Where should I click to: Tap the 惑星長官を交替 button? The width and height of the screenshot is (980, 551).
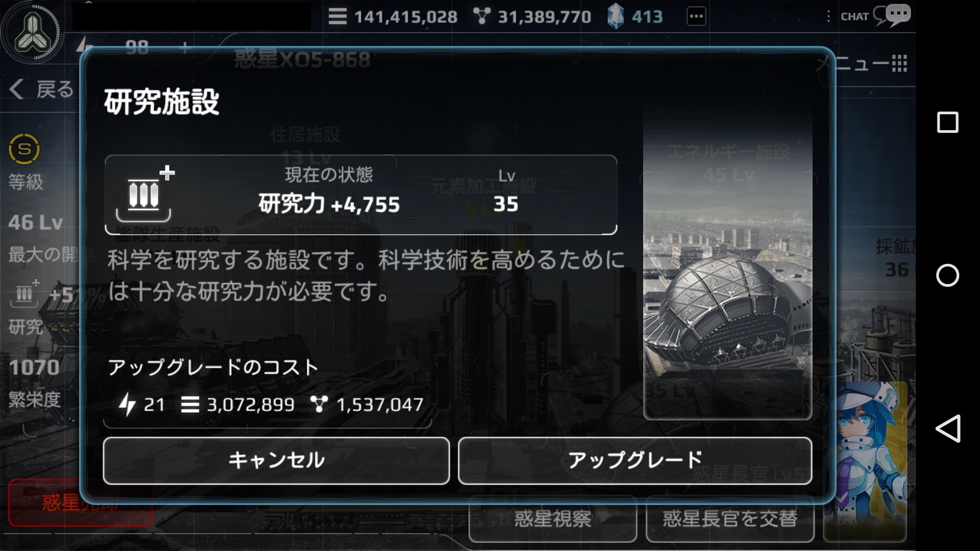pos(730,519)
